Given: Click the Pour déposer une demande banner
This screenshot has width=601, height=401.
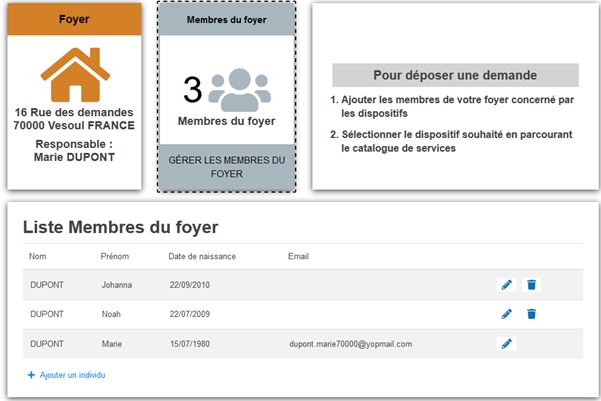Looking at the screenshot, I should (x=455, y=75).
